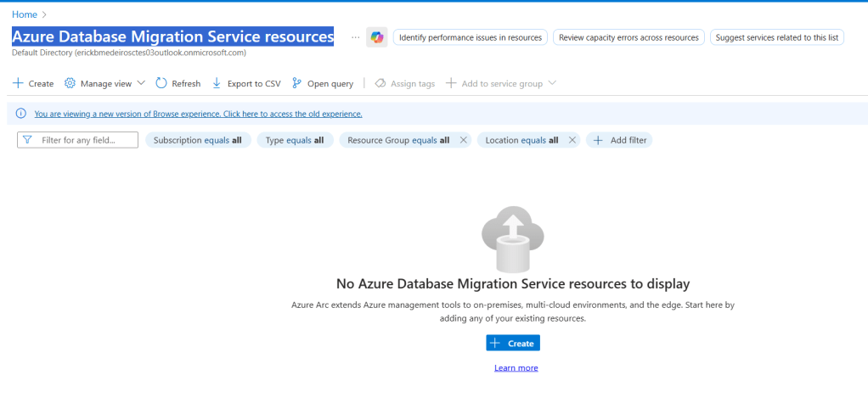Open the ellipsis more options menu

click(355, 37)
